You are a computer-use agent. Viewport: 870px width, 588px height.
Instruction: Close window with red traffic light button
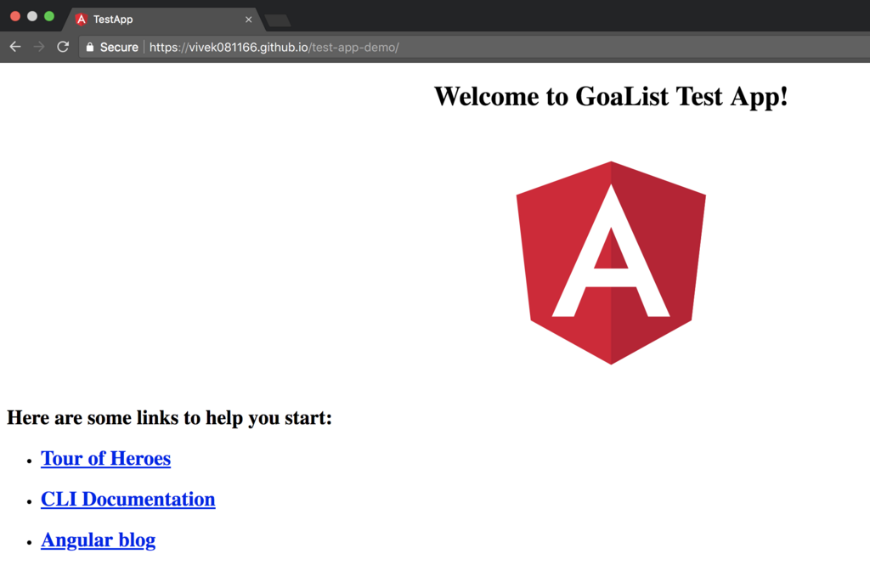coord(15,16)
